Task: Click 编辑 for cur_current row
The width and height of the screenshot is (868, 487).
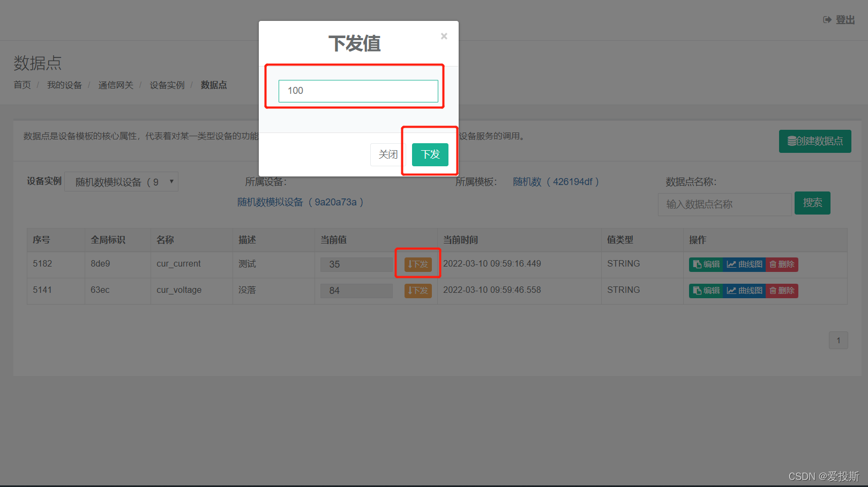Action: (706, 264)
